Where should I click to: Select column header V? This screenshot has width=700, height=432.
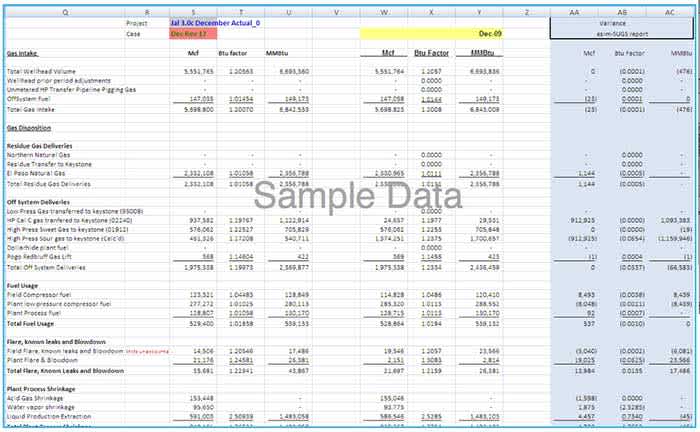(x=336, y=12)
